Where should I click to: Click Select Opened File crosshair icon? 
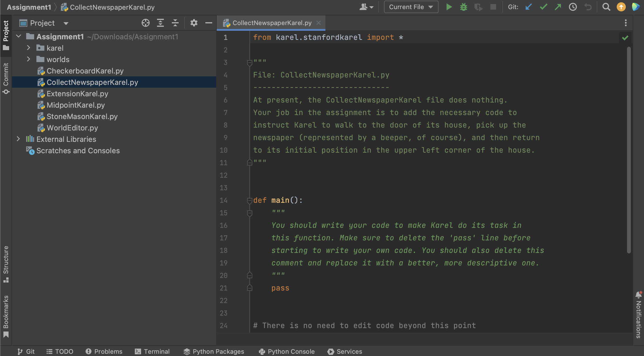coord(146,23)
